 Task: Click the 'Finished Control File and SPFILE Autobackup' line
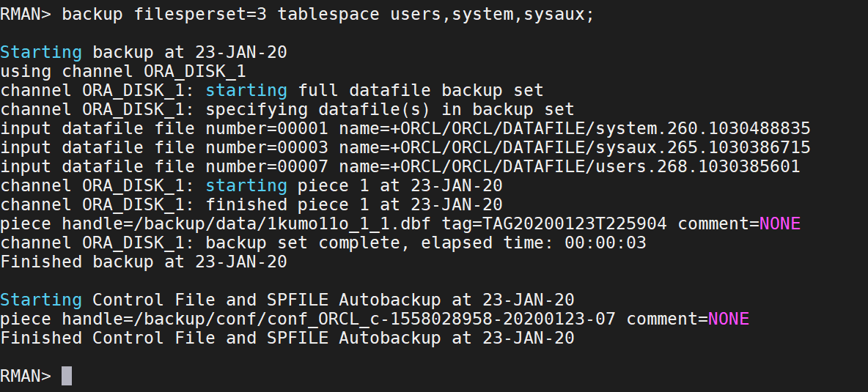tap(287, 338)
